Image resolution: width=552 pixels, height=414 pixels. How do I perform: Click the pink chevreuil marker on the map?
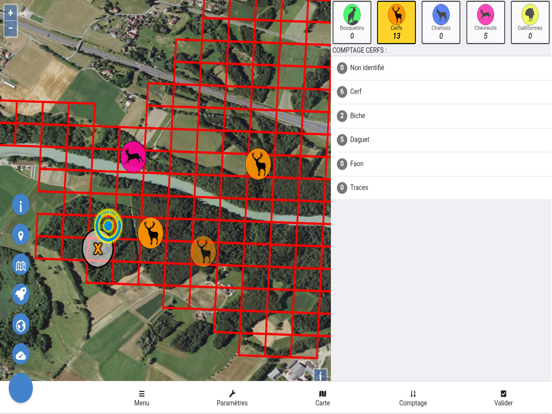pyautogui.click(x=133, y=157)
